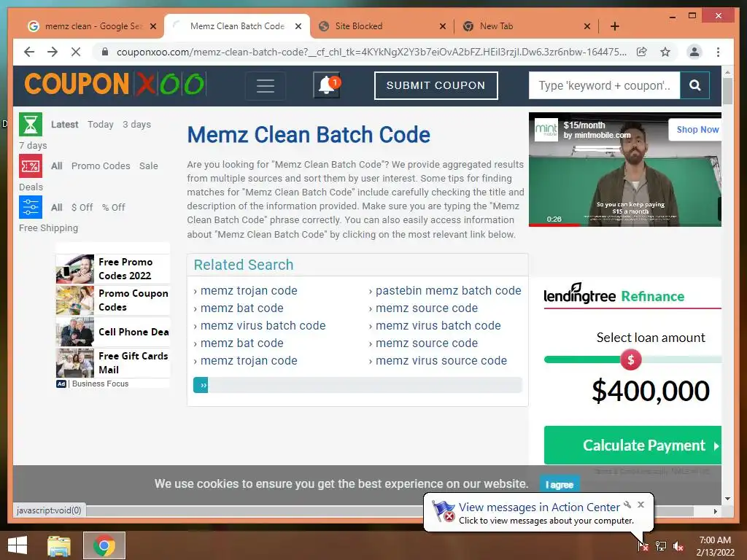The width and height of the screenshot is (747, 560).
Task: Click the magnifier search button
Action: click(694, 85)
